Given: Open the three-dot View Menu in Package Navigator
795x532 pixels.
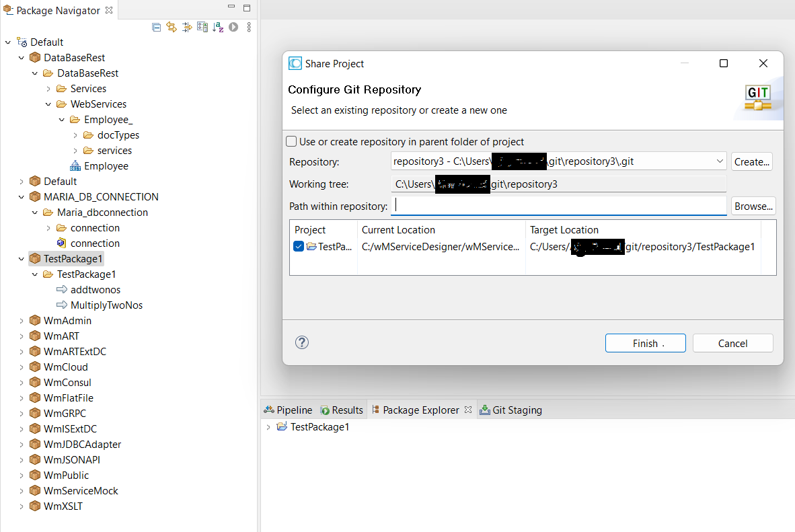Looking at the screenshot, I should point(249,27).
